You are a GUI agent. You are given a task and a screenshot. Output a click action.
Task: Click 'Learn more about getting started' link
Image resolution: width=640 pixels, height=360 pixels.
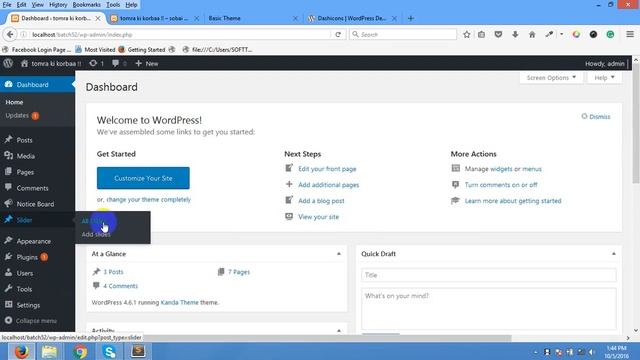pyautogui.click(x=513, y=201)
